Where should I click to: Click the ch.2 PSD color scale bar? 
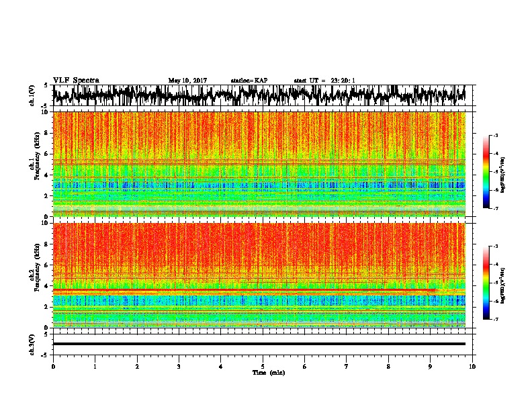486,283
